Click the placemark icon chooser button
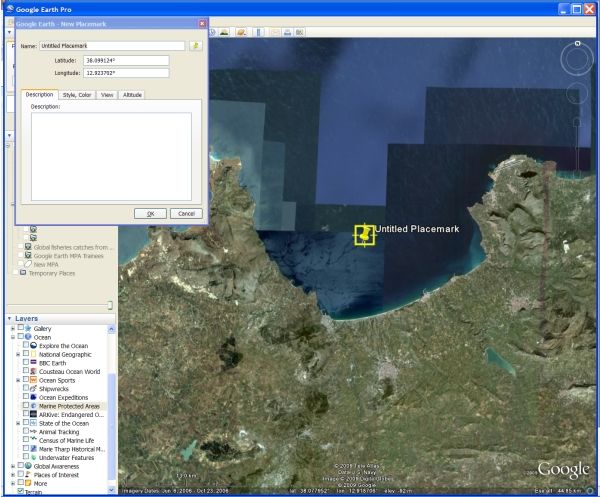 [196, 46]
